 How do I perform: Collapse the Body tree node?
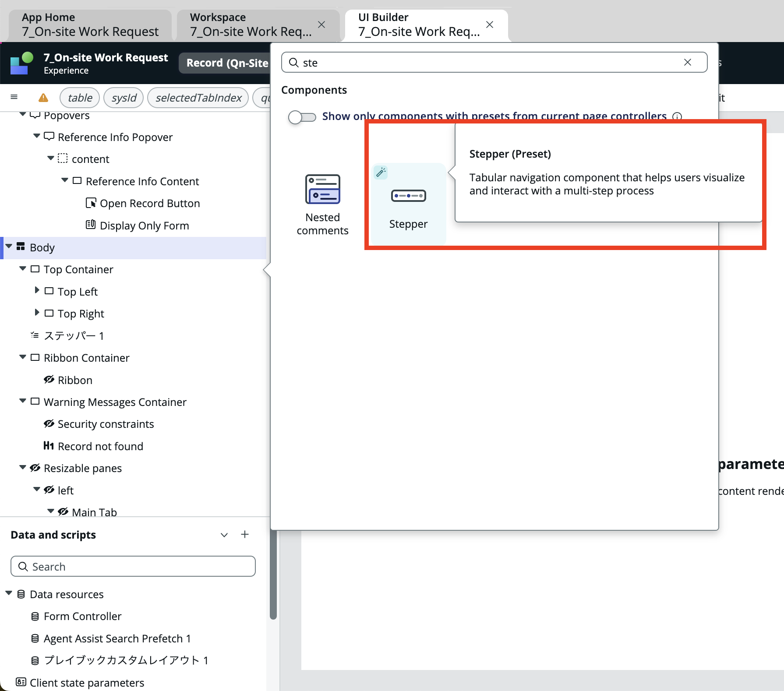tap(9, 246)
